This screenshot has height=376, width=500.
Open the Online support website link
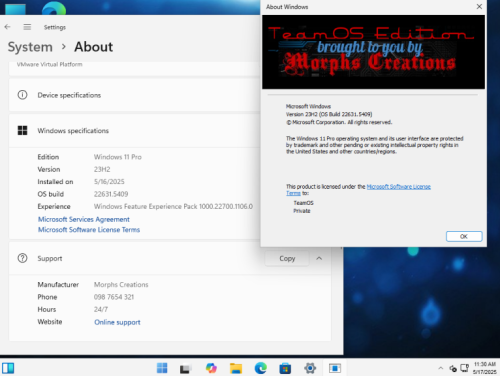click(x=117, y=322)
